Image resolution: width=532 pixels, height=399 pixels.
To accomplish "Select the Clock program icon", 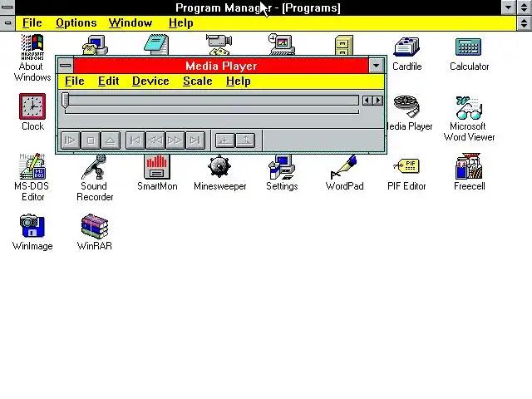I will coord(32,106).
